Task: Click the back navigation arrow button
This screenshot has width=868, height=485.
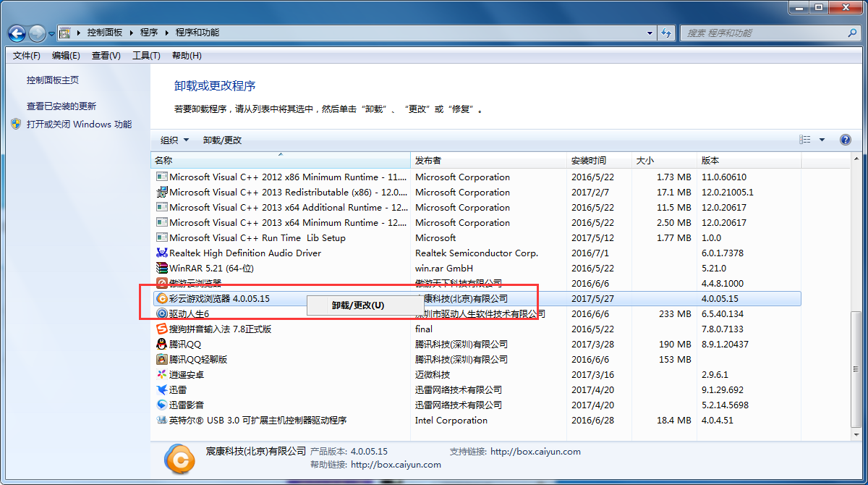Action: tap(17, 33)
